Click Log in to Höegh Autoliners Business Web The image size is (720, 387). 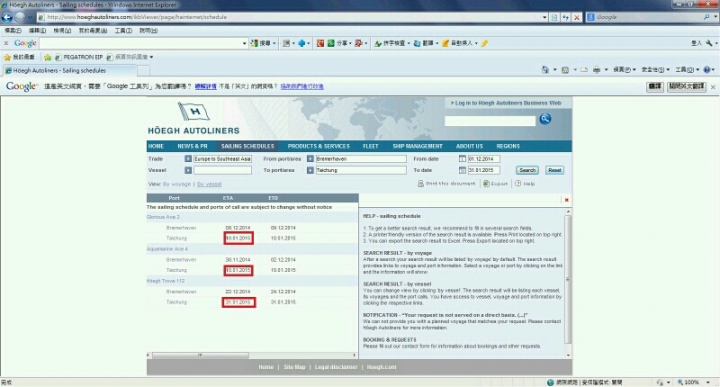(506, 103)
